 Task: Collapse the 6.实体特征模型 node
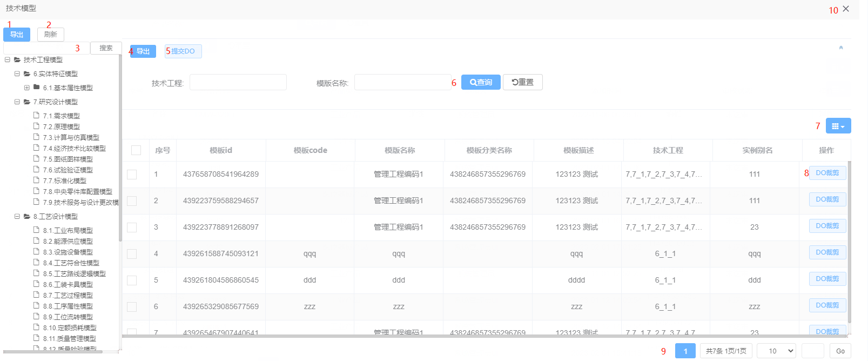17,74
